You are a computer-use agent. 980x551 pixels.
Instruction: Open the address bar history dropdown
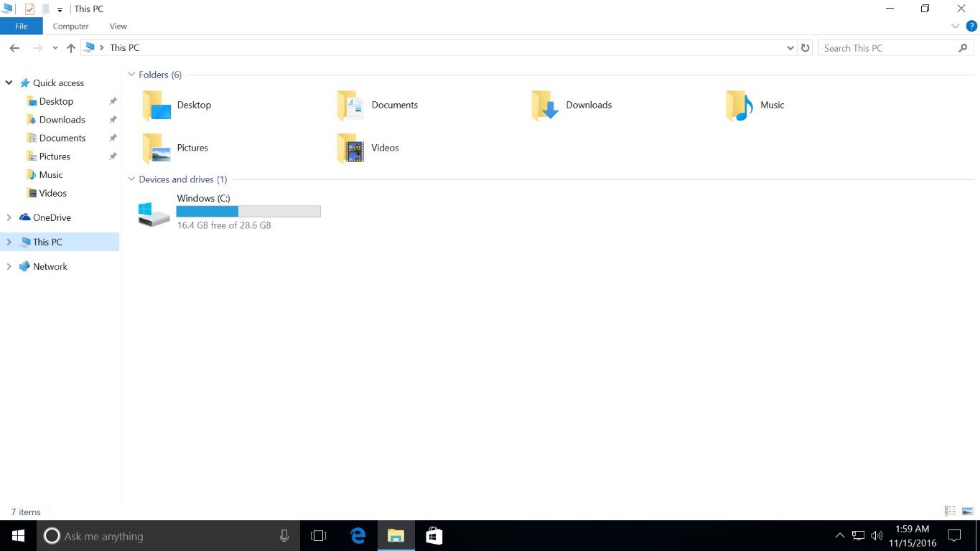point(790,48)
